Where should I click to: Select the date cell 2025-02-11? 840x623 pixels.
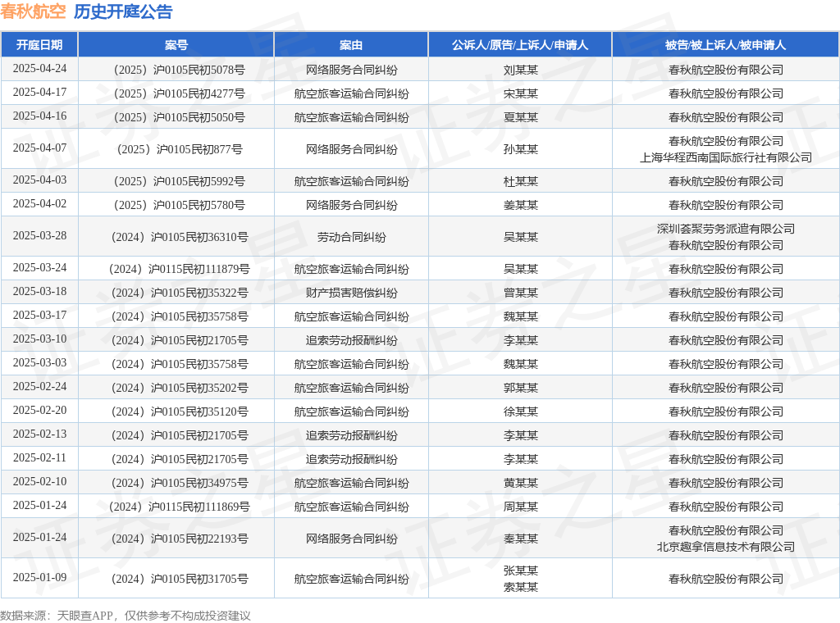click(x=39, y=457)
